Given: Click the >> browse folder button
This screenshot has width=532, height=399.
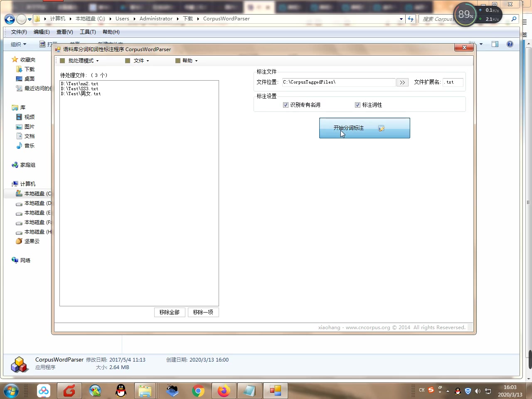Looking at the screenshot, I should (402, 82).
